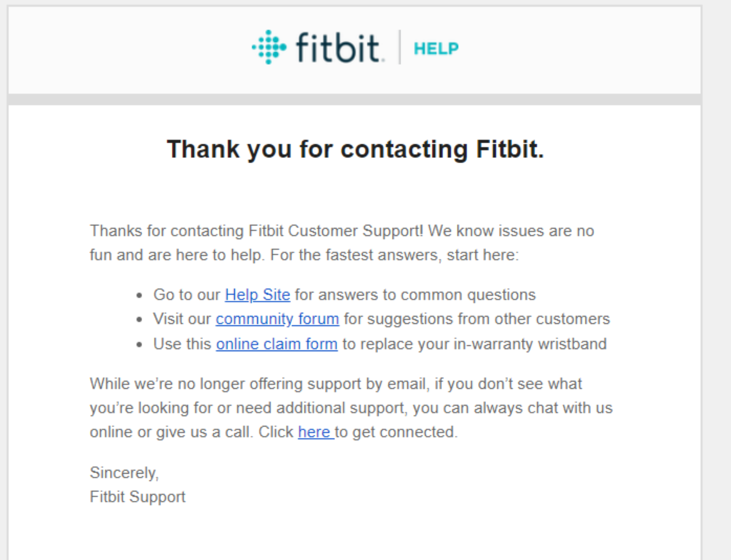Click the "Sincerely," closing line
Viewport: 731px width, 560px height.
pyautogui.click(x=124, y=473)
